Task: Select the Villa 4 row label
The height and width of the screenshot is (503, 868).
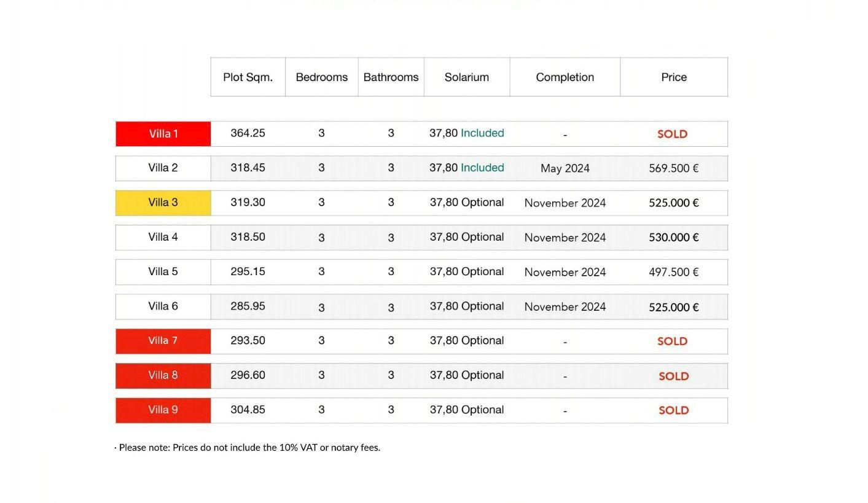Action: (163, 237)
